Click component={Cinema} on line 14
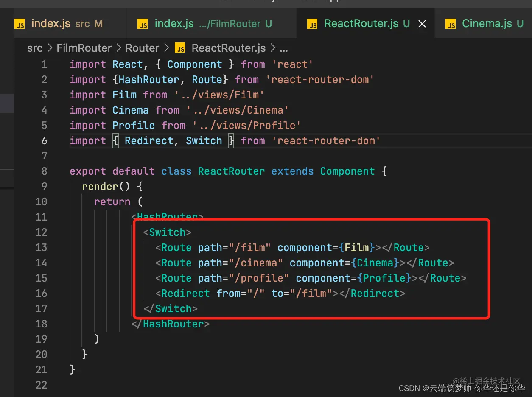The width and height of the screenshot is (532, 397). click(x=344, y=263)
